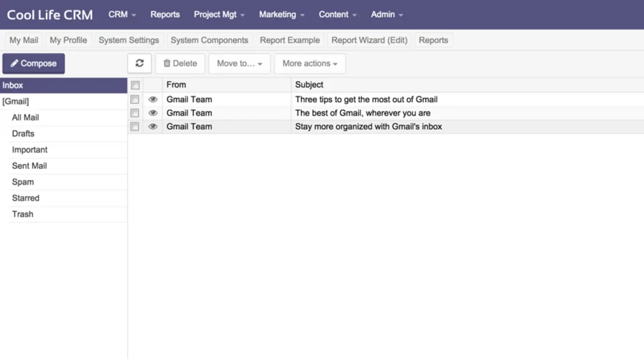This screenshot has height=359, width=644.
Task: Open the Reports menu
Action: [165, 14]
